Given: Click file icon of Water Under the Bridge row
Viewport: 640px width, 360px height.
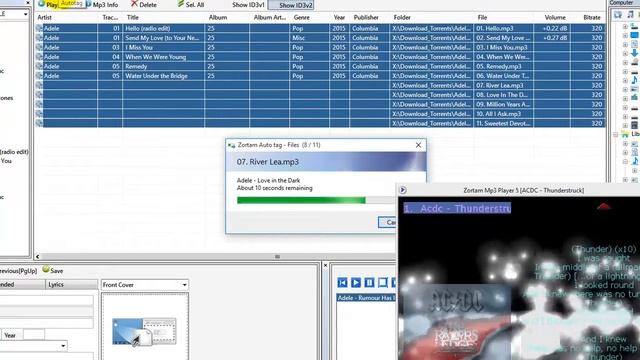Looking at the screenshot, I should (39, 76).
